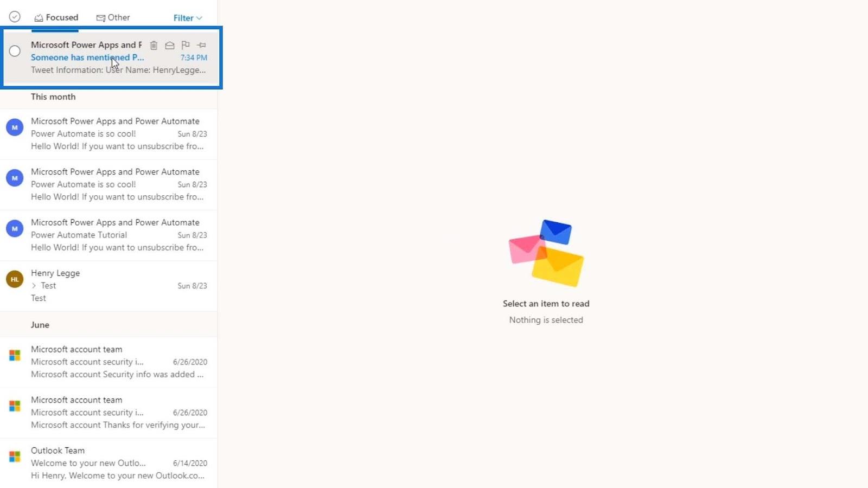Expand the Henry Legge 'Test' conversation chevron

[x=34, y=286]
